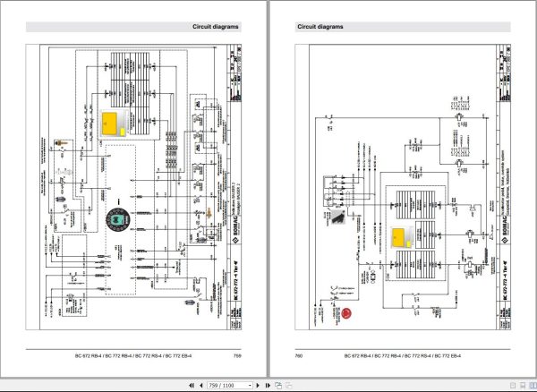Viewport: 537px width, 392px height.
Task: Click the greyed go to next view icon
Action: [x=289, y=386]
